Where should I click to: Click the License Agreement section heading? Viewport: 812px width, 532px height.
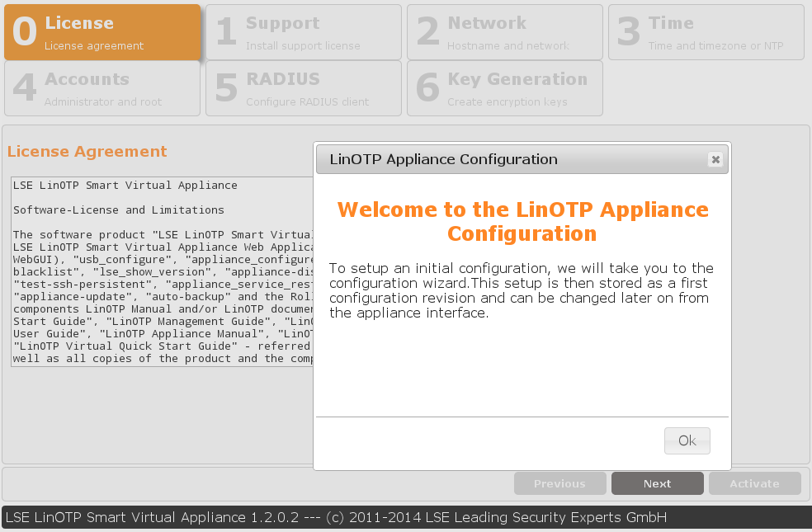pyautogui.click(x=87, y=152)
